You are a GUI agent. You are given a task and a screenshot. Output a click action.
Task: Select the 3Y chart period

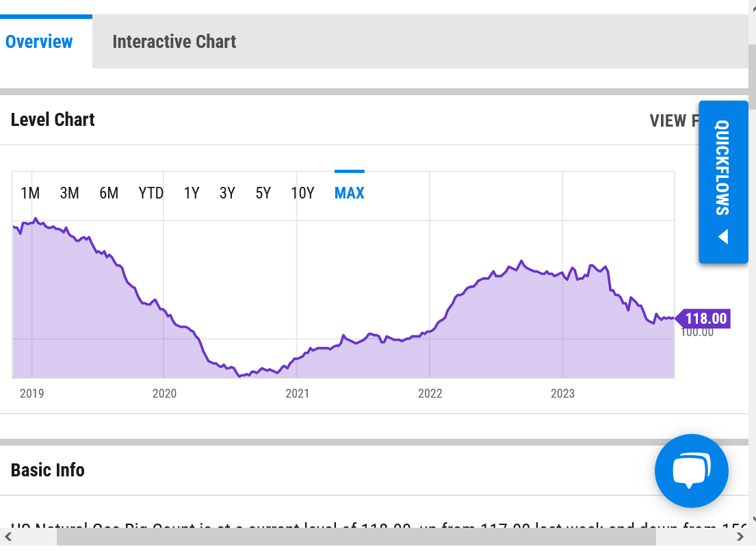[227, 193]
